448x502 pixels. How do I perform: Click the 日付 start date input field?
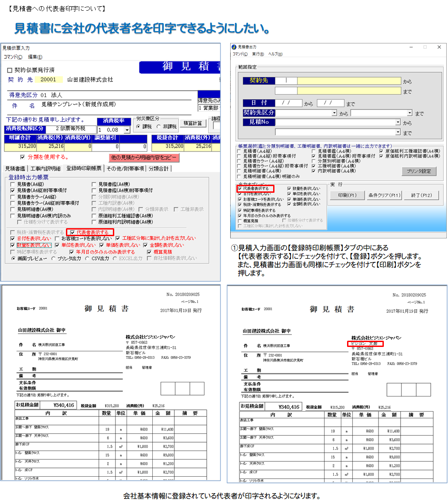click(288, 103)
